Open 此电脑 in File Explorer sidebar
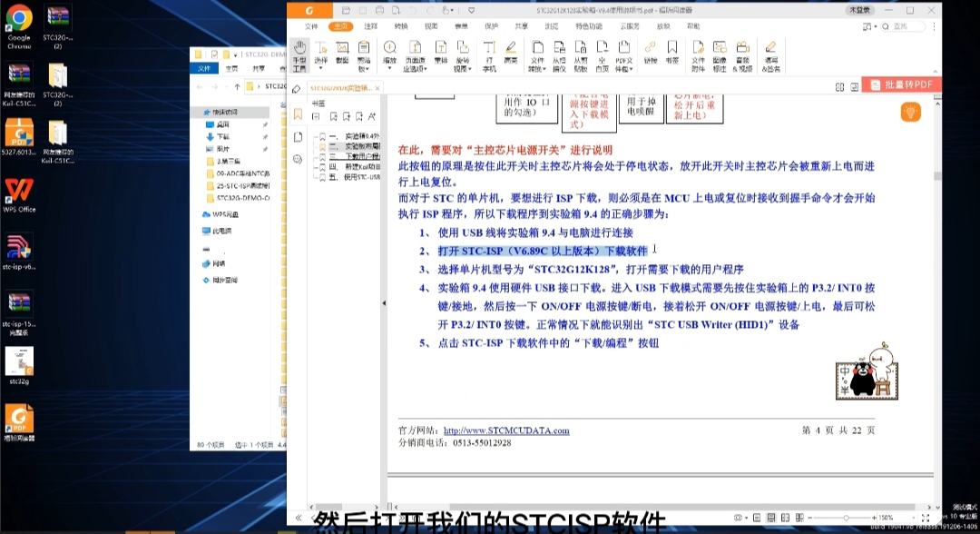 (222, 231)
